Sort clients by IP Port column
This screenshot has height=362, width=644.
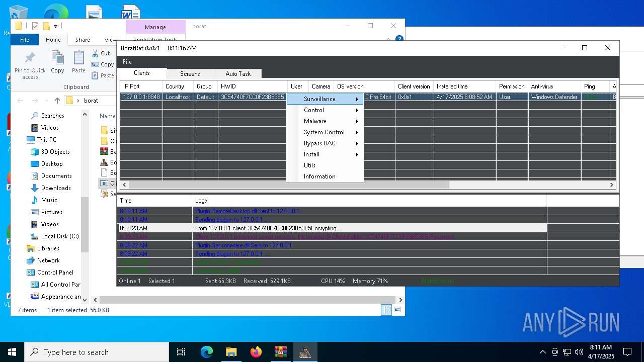[141, 86]
